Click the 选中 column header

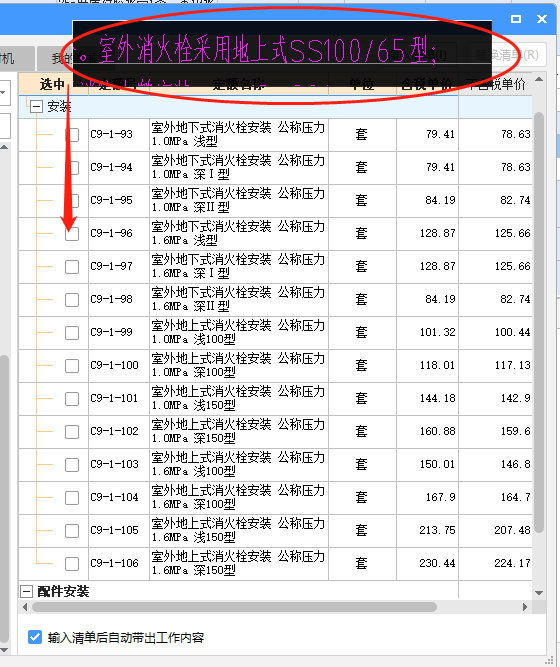point(53,84)
